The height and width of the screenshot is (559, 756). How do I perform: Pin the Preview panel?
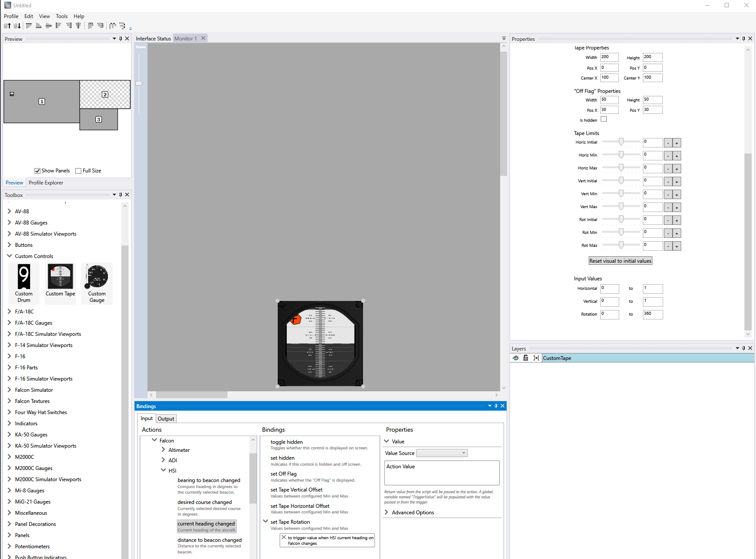coord(120,39)
